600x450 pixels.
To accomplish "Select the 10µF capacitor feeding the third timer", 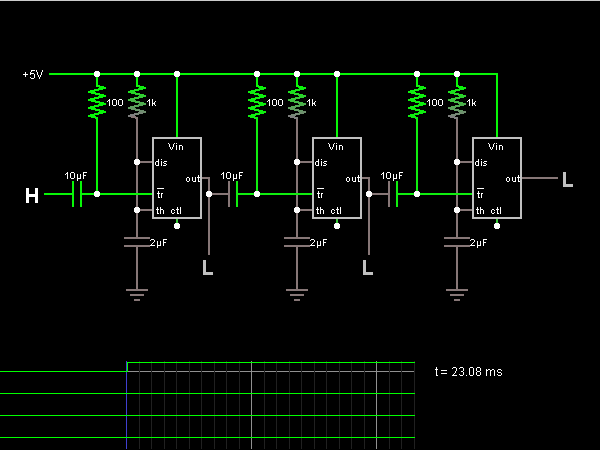I will (393, 194).
